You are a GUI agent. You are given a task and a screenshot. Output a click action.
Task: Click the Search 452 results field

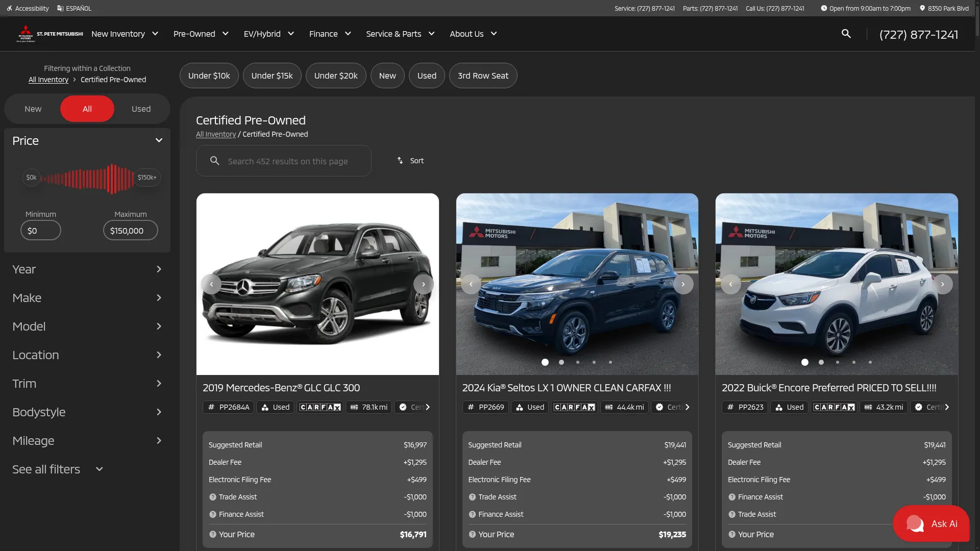[x=284, y=161]
